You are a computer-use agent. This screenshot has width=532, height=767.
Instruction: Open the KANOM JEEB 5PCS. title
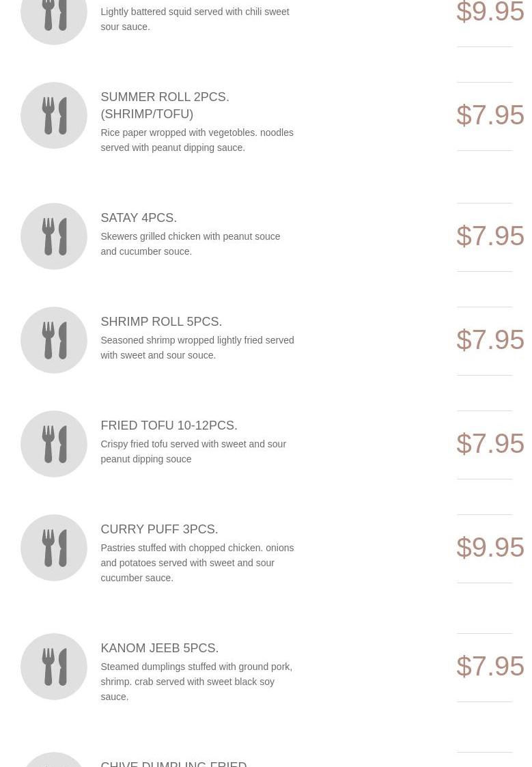[159, 648]
